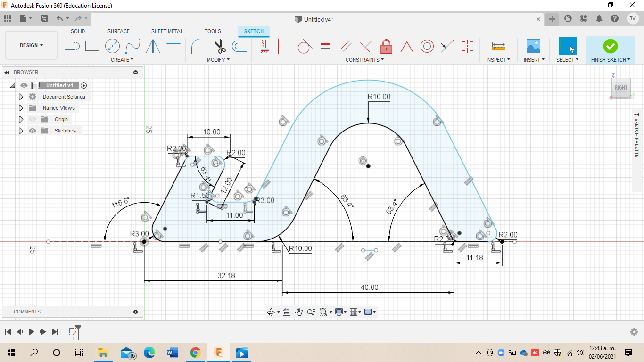Viewport: 644px width, 362px height.
Task: Click the Zoom magnifier tool
Action: [x=311, y=312]
